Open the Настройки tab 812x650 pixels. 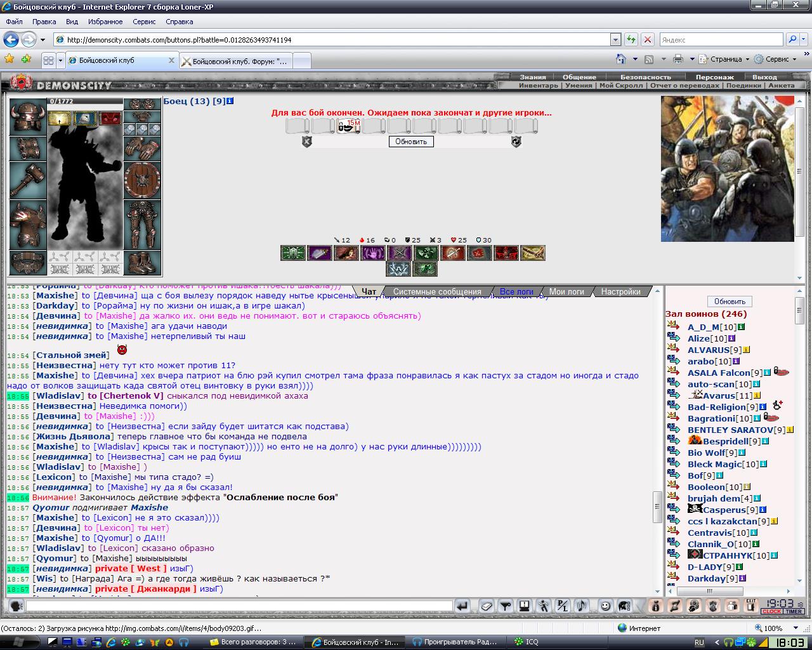pyautogui.click(x=620, y=292)
